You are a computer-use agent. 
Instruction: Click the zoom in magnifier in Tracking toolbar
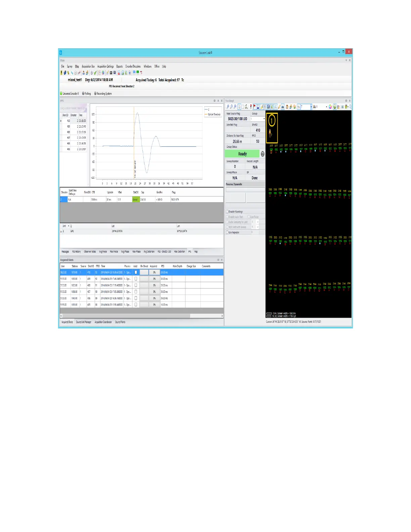click(228, 107)
